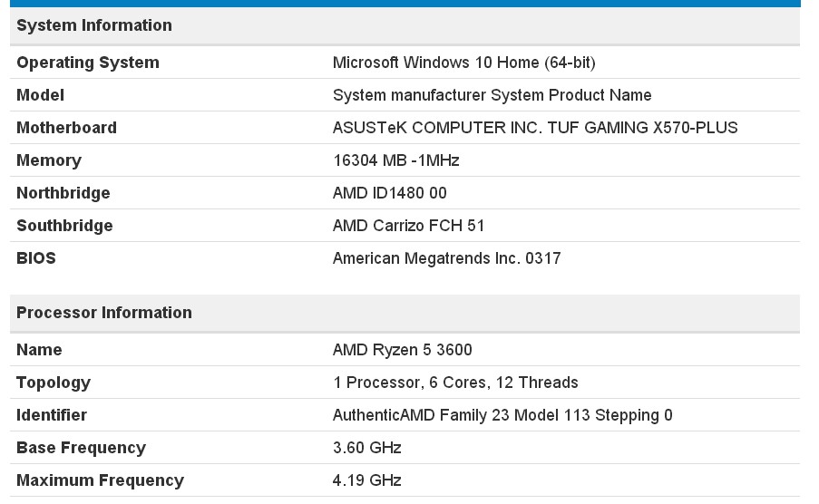Click the AMD Carrizo FCH 51 value
Screen dimensions: 819x504
(x=408, y=226)
